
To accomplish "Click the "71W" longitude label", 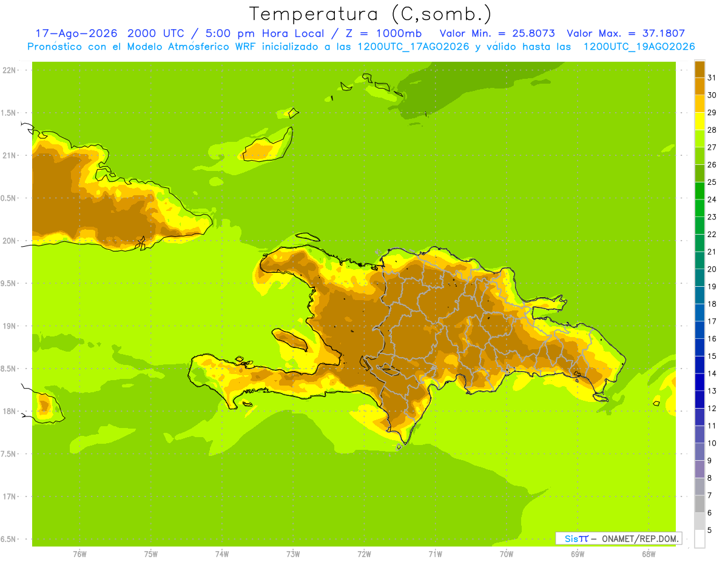I will [435, 554].
